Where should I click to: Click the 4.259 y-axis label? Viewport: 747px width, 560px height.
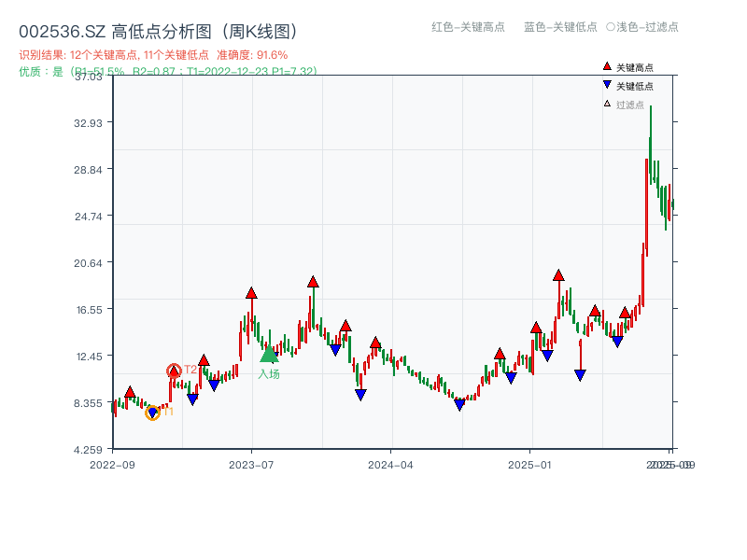(x=88, y=450)
